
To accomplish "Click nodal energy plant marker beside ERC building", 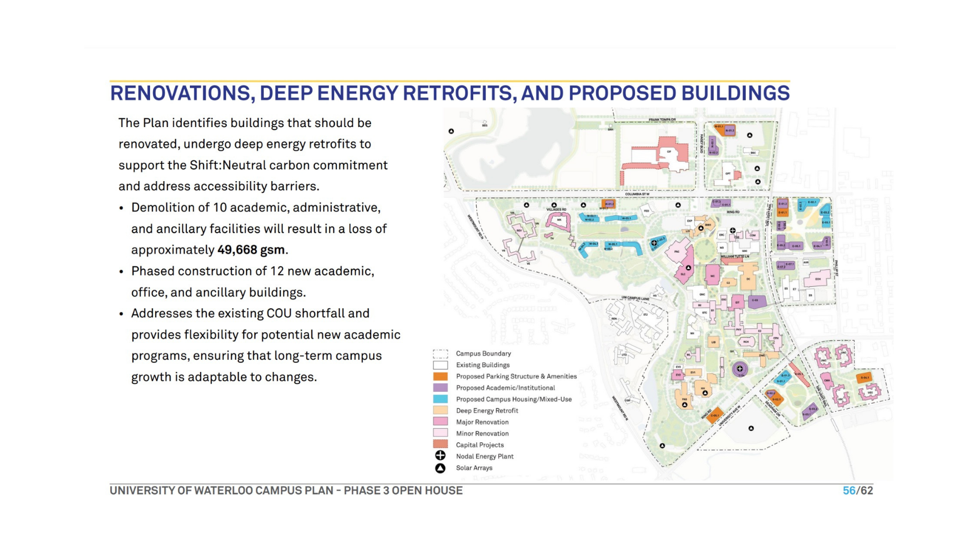I will [732, 231].
